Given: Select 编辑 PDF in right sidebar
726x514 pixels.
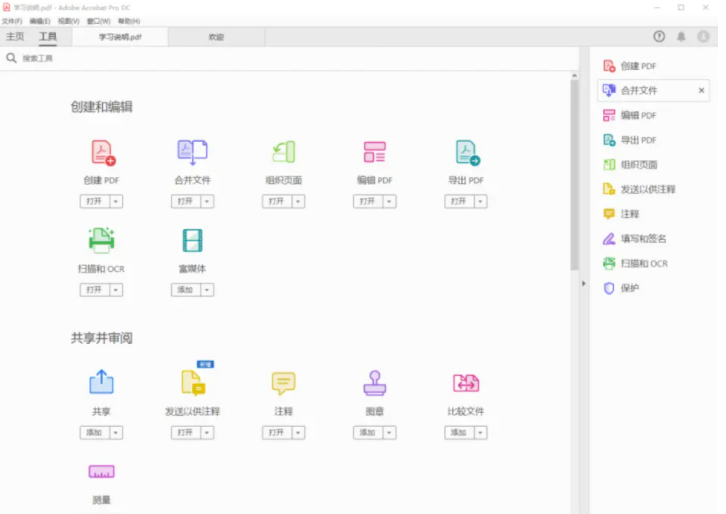Looking at the screenshot, I should coord(653,115).
